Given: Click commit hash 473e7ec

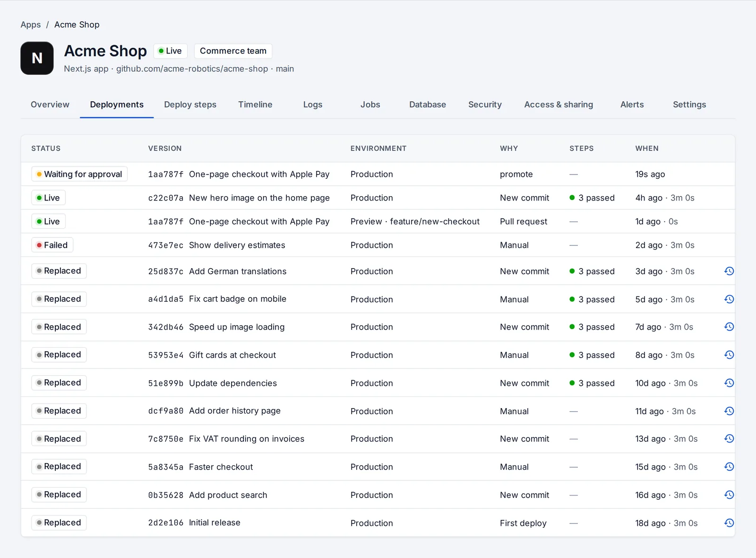Looking at the screenshot, I should (x=166, y=245).
